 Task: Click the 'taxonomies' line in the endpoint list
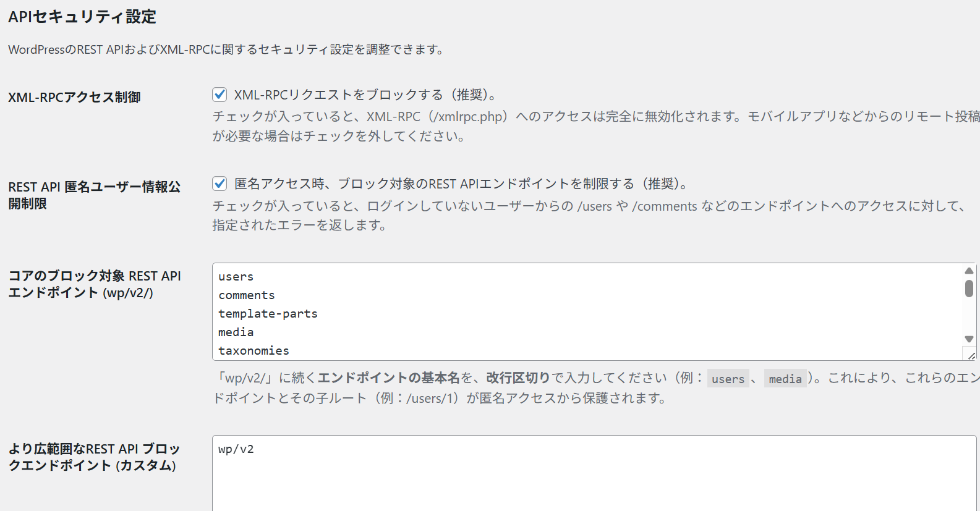click(254, 351)
